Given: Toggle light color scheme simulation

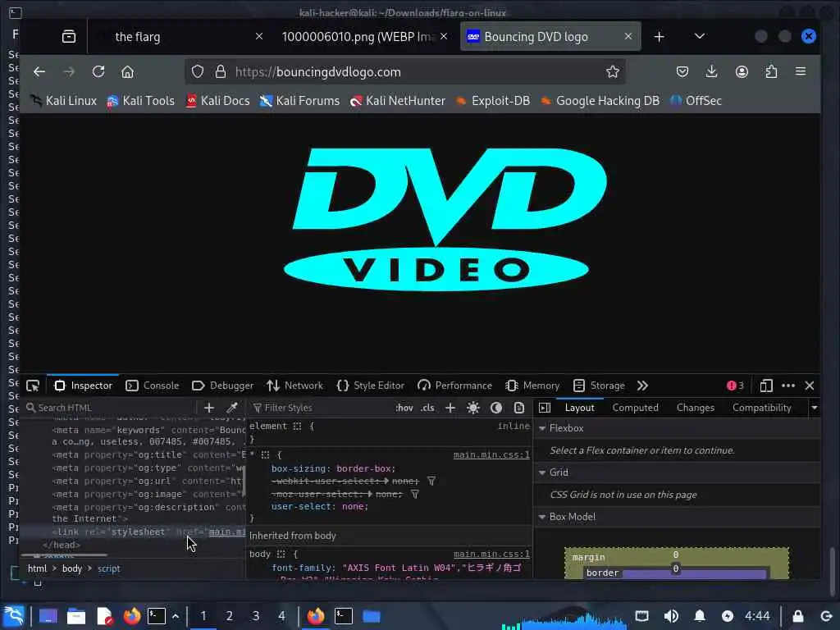Looking at the screenshot, I should pyautogui.click(x=473, y=408).
